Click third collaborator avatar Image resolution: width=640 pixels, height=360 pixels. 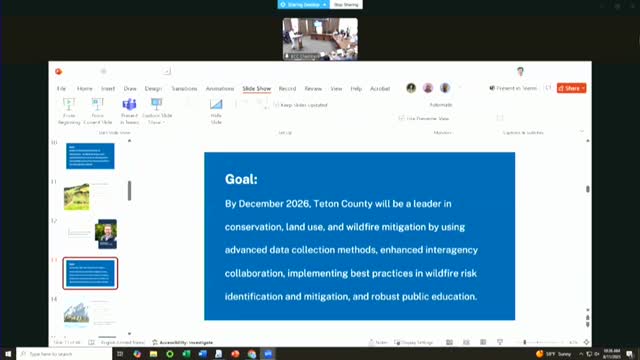coord(445,88)
